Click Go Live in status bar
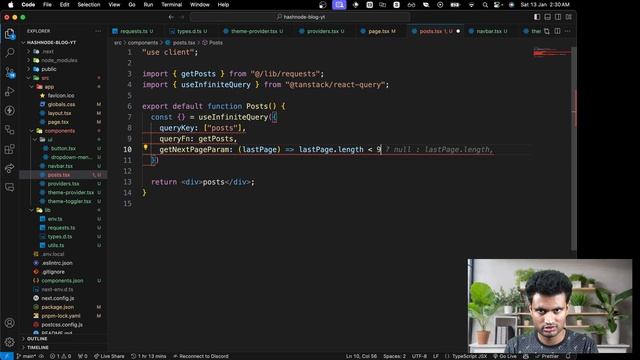640x360 pixels. coord(505,356)
